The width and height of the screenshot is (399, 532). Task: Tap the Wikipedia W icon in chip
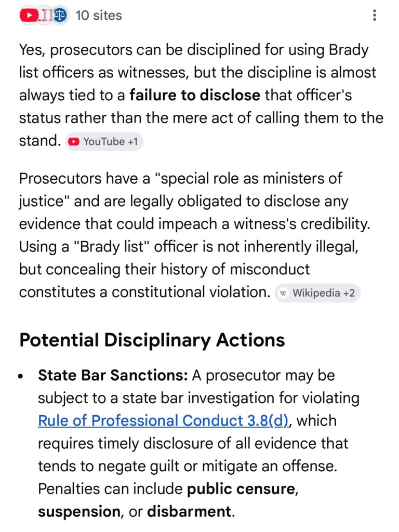coord(284,293)
